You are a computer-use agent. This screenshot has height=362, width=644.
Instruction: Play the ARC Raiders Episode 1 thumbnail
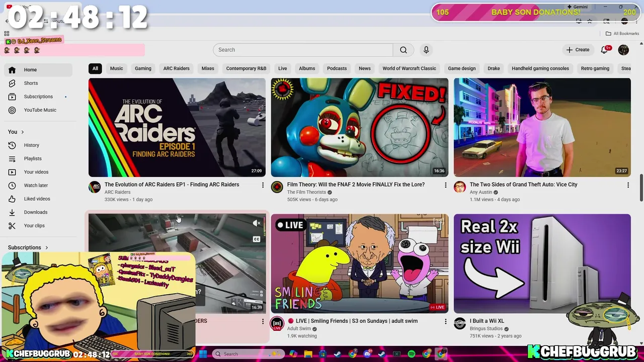pos(177,127)
